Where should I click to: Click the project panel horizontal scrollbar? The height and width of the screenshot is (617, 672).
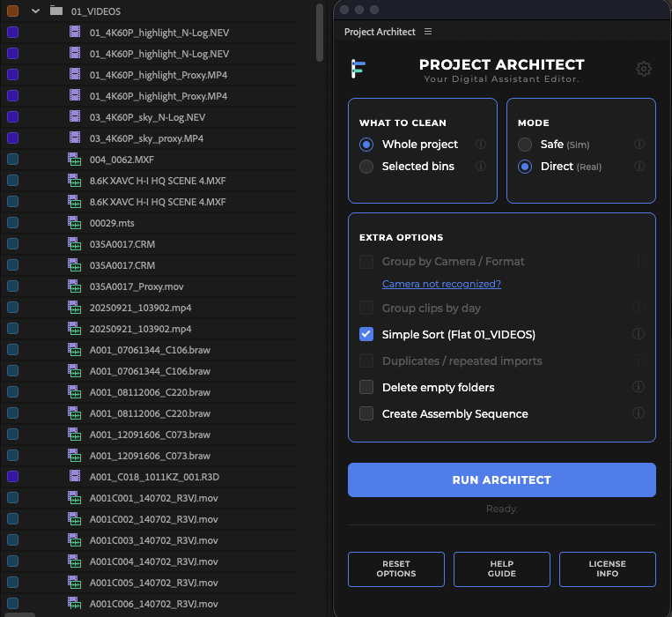19,614
